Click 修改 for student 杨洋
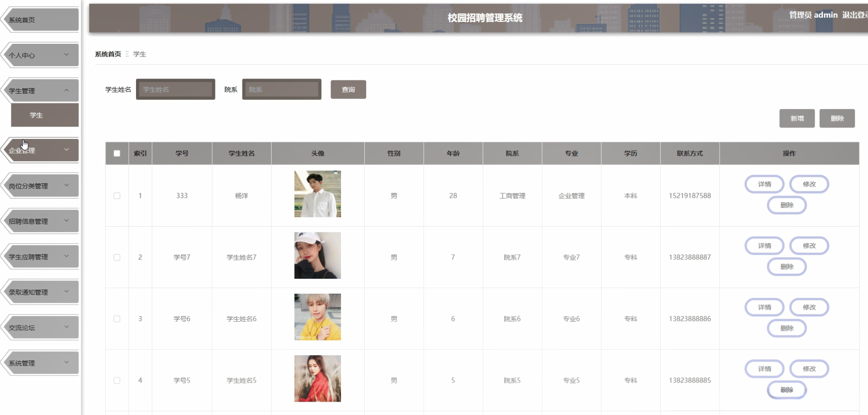868x415 pixels. click(809, 184)
